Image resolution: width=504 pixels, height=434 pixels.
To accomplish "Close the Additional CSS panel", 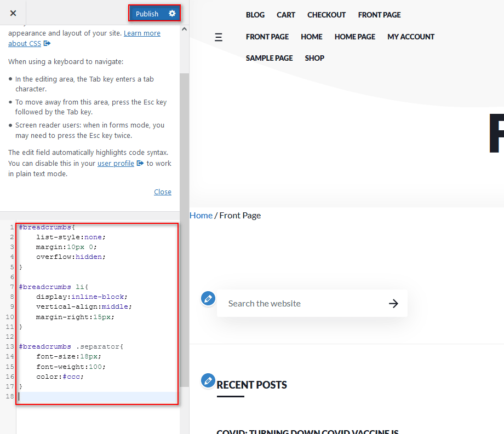I will (x=12, y=13).
